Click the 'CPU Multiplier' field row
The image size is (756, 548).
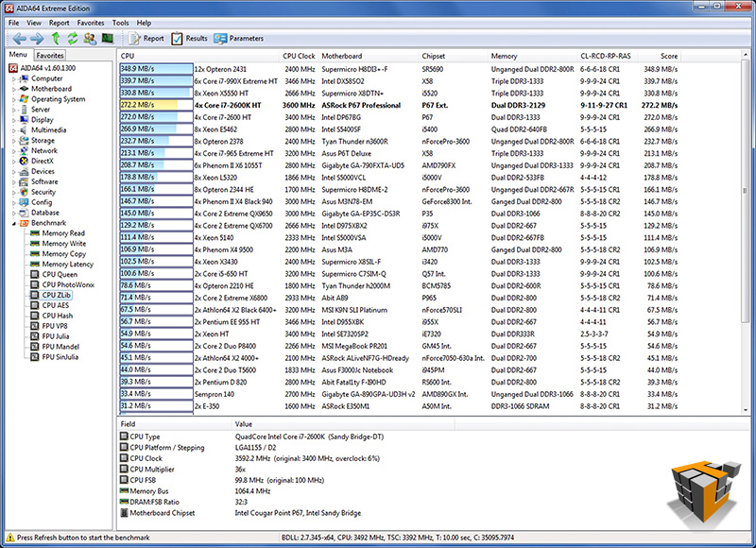[x=285, y=470]
